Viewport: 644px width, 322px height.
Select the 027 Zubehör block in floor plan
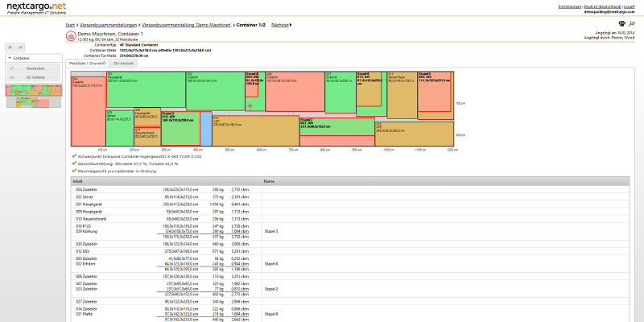tap(340, 92)
